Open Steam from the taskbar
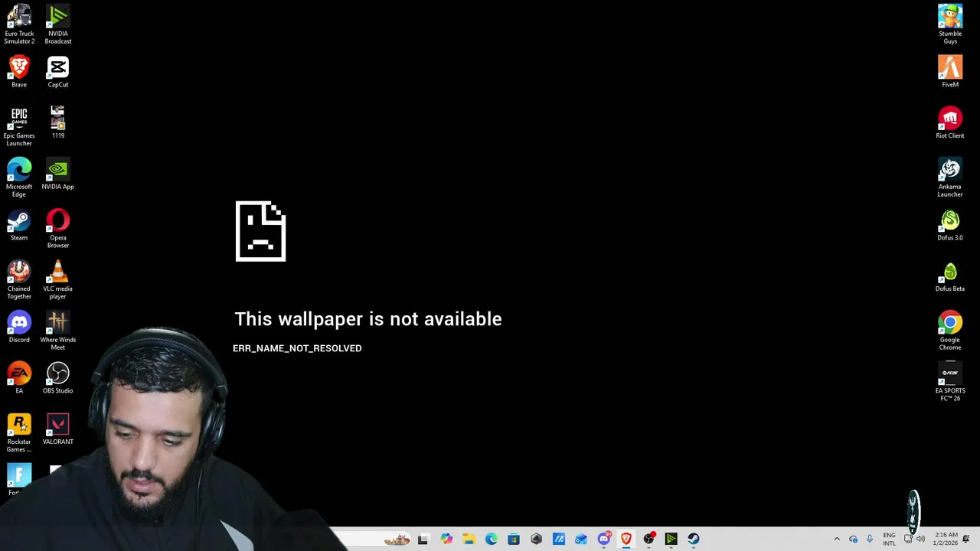980x551 pixels. (694, 539)
